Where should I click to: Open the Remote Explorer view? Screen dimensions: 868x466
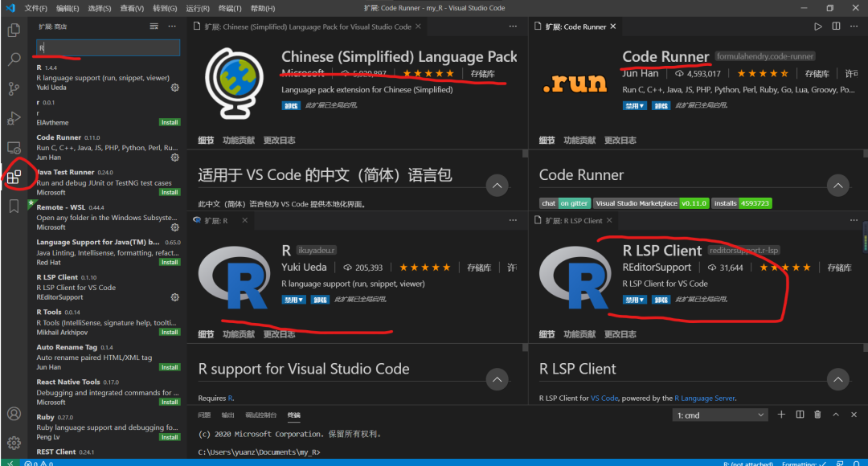(14, 148)
